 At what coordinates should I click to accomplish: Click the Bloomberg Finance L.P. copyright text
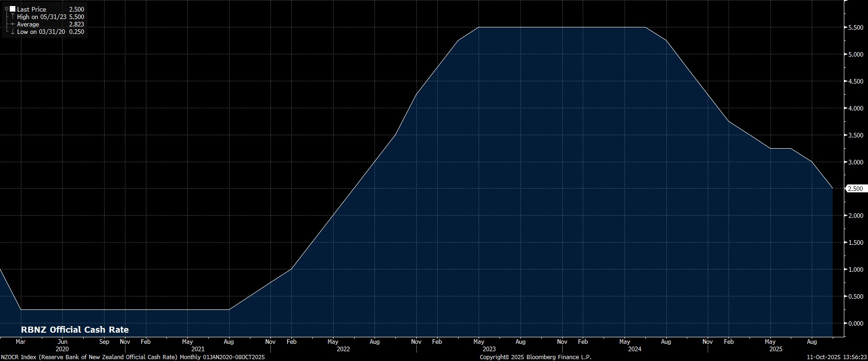535,357
